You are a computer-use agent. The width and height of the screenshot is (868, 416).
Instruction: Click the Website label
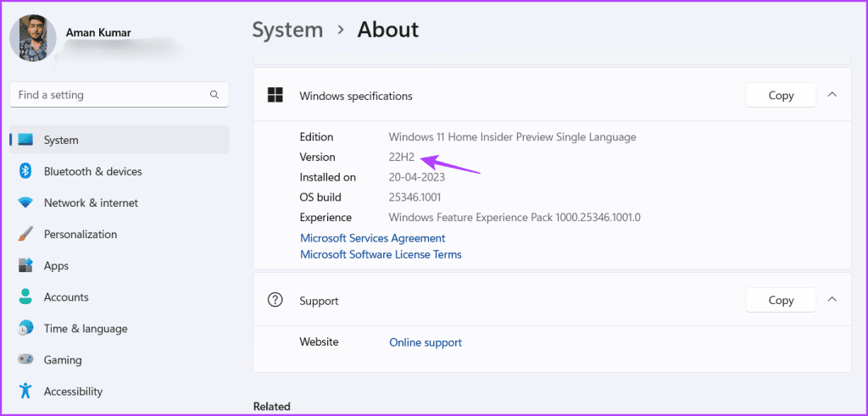pos(319,342)
